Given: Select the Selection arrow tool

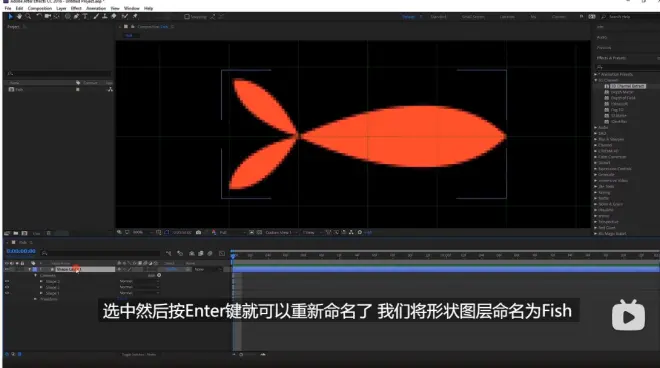Looking at the screenshot, I should pos(11,16).
